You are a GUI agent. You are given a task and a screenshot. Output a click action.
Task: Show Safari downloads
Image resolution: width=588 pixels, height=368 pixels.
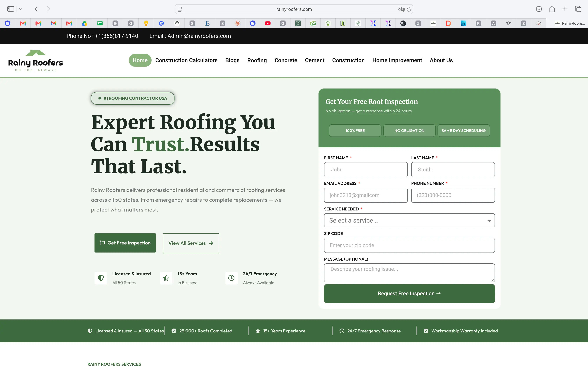tap(539, 9)
